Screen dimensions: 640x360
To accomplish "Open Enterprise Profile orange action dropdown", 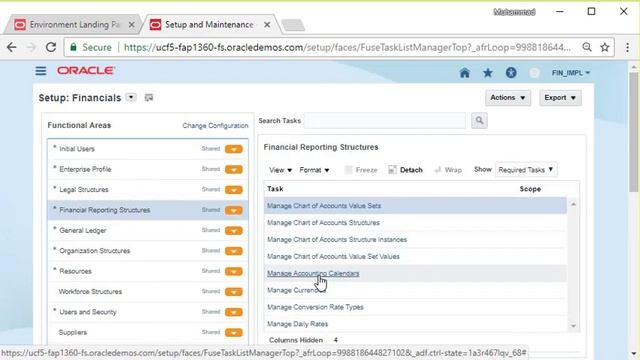I will (233, 169).
